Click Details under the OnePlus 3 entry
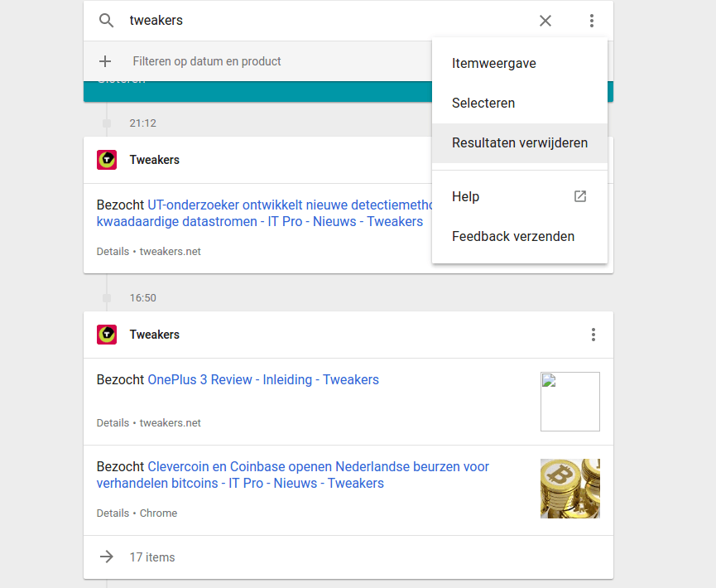Screen dimensions: 716x588 coord(113,422)
